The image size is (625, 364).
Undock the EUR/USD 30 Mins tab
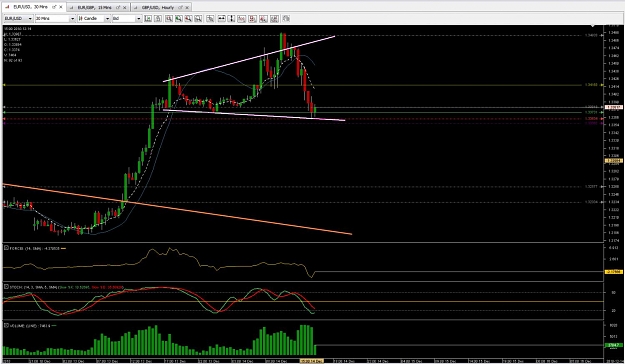click(x=54, y=7)
